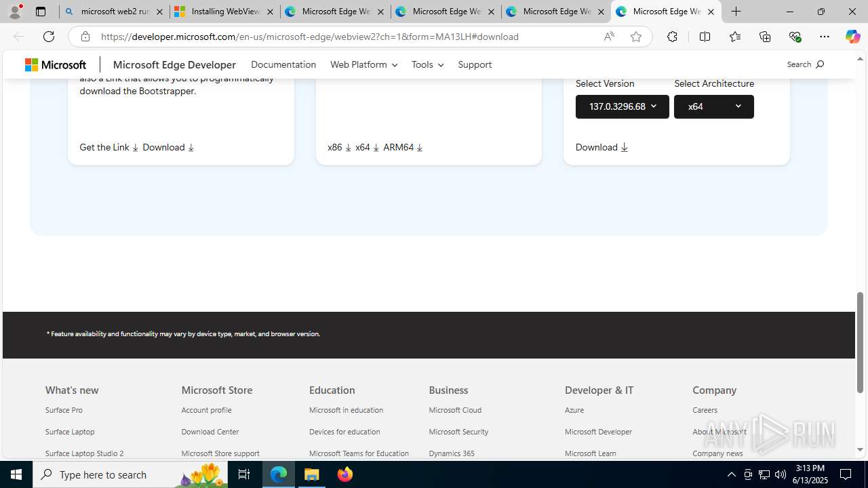The width and height of the screenshot is (868, 488).
Task: Click the address bar URL
Action: pos(310,37)
